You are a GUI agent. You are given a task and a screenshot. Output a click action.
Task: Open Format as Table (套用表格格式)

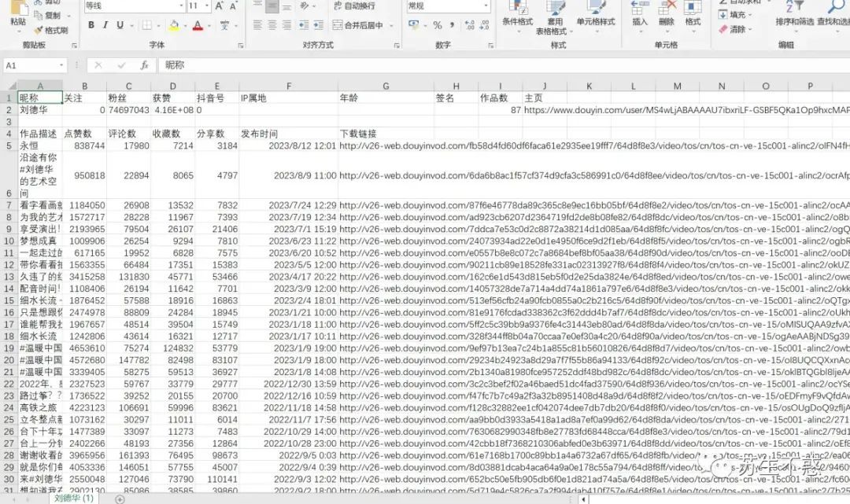pyautogui.click(x=555, y=18)
